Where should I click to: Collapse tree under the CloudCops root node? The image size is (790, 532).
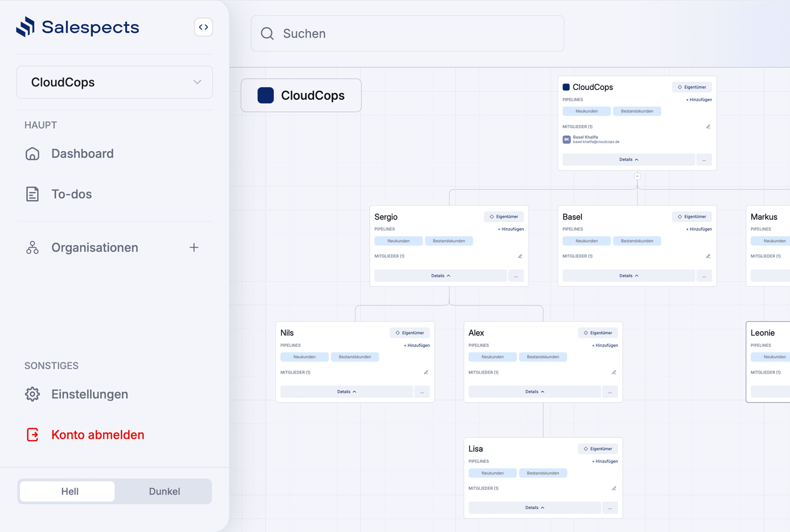pos(637,177)
